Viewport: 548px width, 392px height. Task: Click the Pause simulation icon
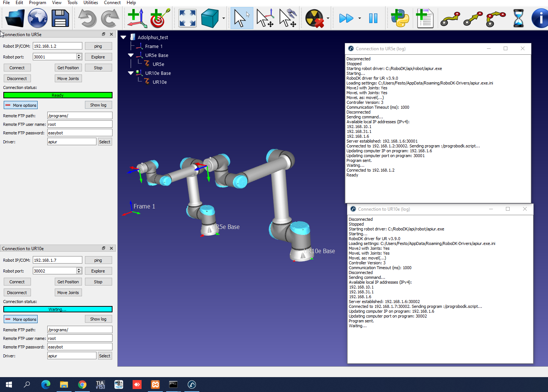[x=373, y=18]
